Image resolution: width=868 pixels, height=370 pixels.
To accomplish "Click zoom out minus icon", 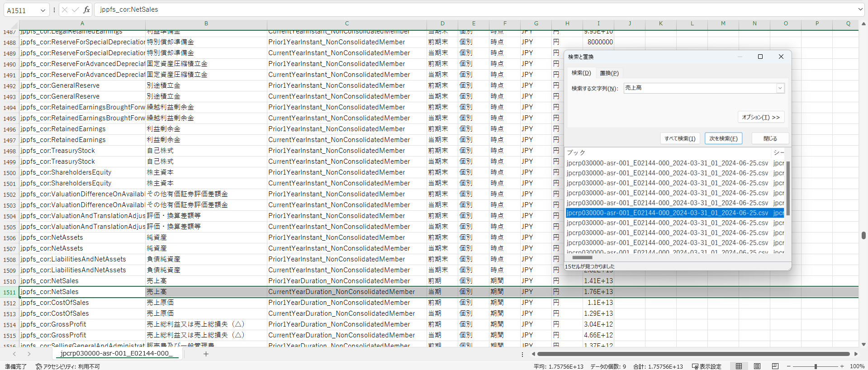I will (789, 366).
